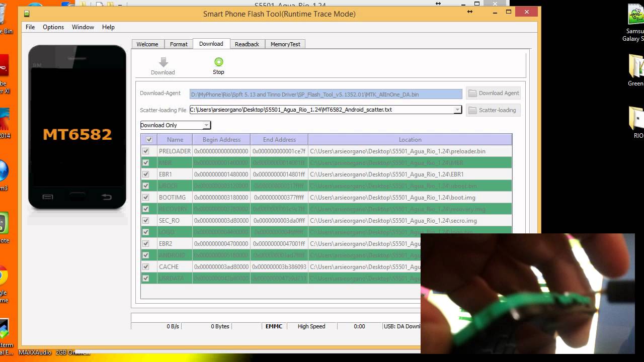Screen dimensions: 644x362
Task: Switch to the MemoryTest tab
Action: [285, 44]
